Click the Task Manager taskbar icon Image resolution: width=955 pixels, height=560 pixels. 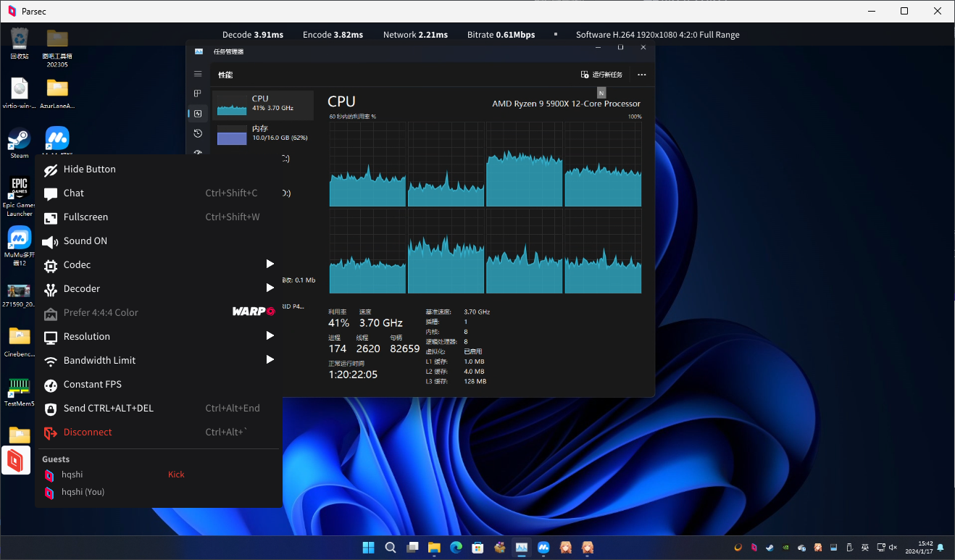tap(521, 548)
